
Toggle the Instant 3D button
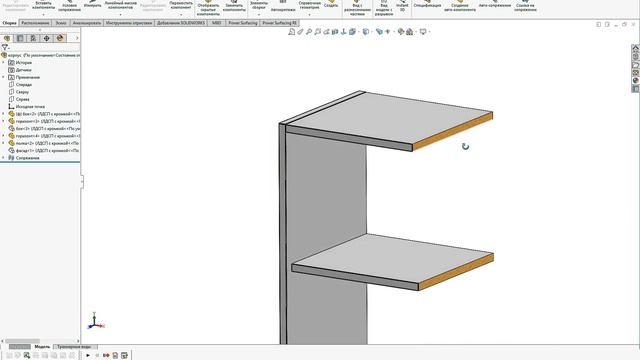[x=402, y=5]
